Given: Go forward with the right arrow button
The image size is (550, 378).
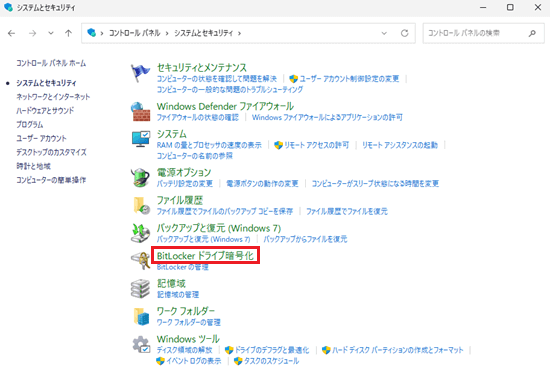Looking at the screenshot, I should click(33, 33).
